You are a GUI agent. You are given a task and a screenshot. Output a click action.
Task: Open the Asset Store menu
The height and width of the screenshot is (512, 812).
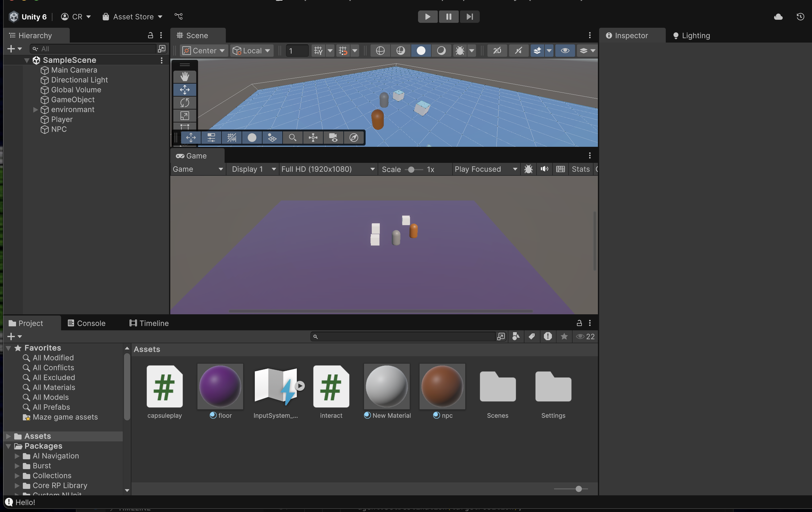133,17
